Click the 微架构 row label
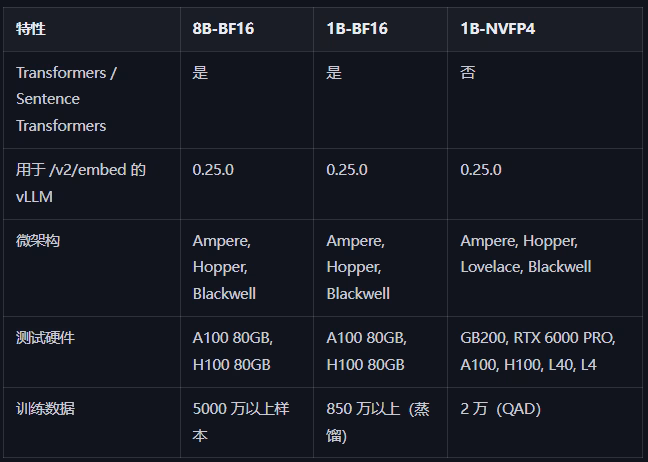Image resolution: width=648 pixels, height=462 pixels. pyautogui.click(x=38, y=241)
